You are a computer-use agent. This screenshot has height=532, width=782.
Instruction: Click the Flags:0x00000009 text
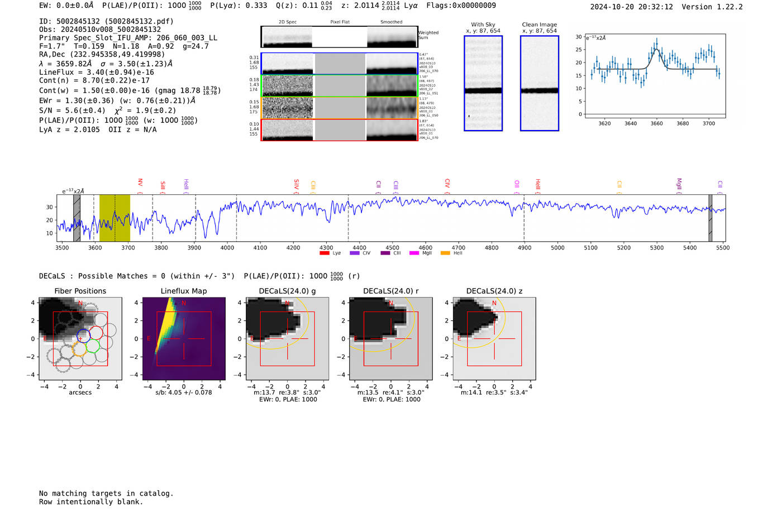(x=461, y=6)
